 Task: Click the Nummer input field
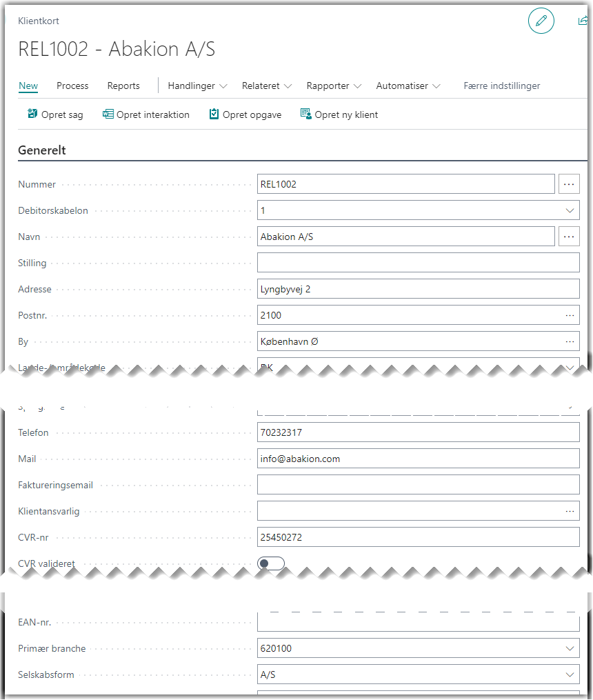click(405, 184)
